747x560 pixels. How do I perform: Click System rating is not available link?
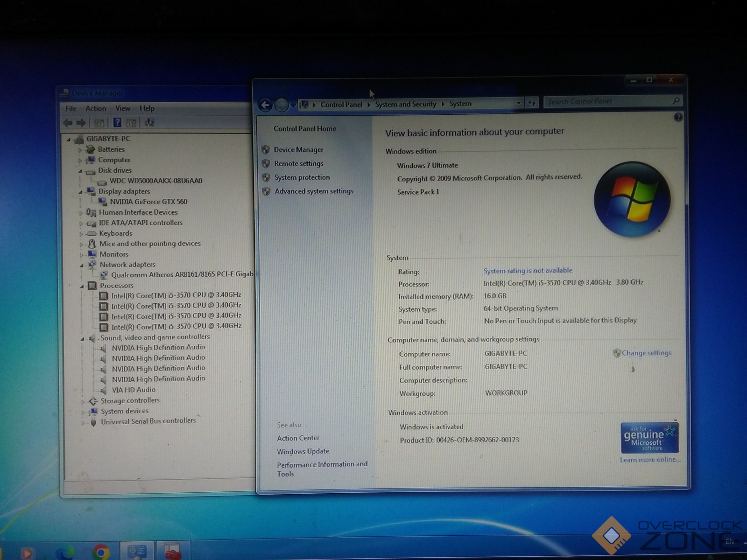click(x=528, y=271)
